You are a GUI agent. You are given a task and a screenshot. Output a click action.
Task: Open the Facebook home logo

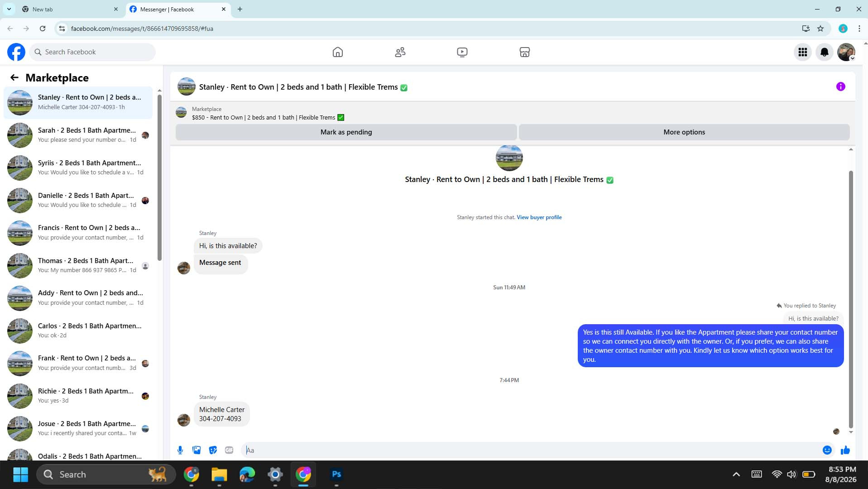(16, 52)
